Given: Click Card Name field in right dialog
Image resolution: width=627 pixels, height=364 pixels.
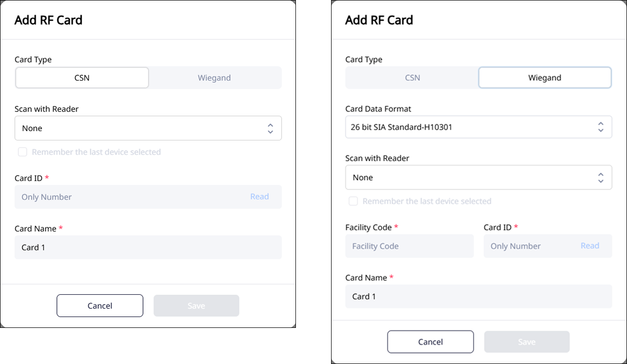Looking at the screenshot, I should (x=478, y=296).
